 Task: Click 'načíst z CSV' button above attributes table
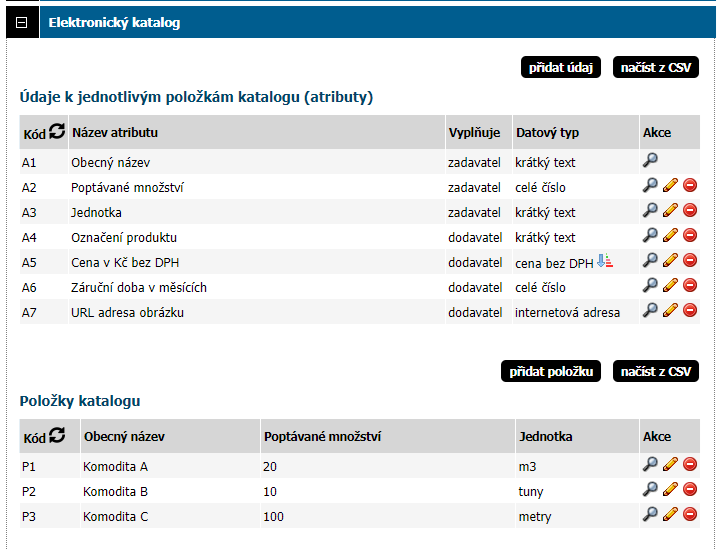[x=655, y=68]
